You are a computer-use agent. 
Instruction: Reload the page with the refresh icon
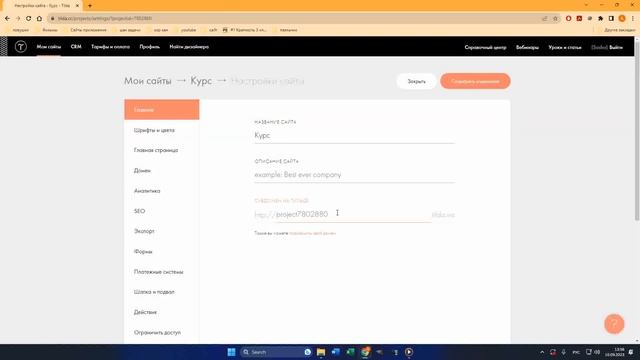[x=28, y=18]
